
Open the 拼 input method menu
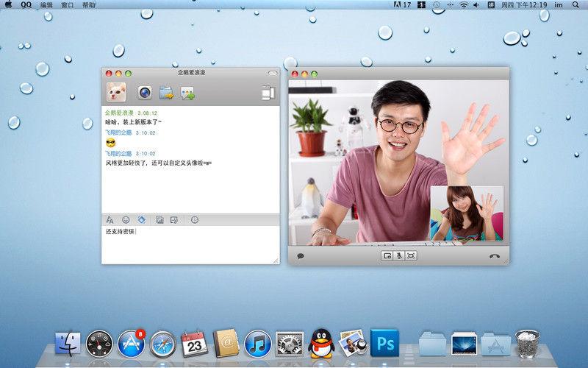(x=491, y=5)
